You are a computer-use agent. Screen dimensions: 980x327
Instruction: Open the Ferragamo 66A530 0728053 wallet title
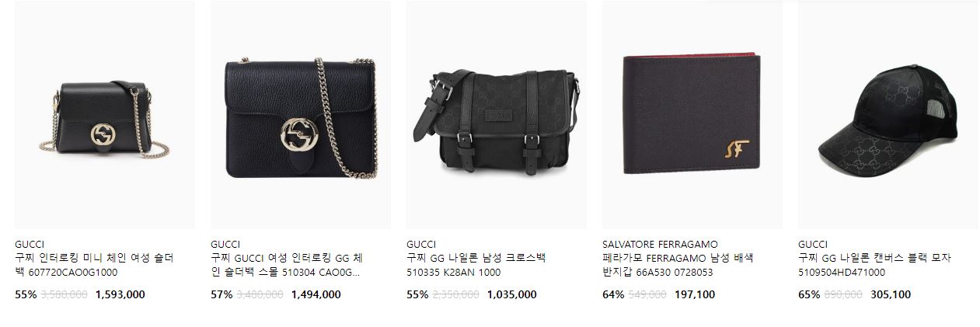pyautogui.click(x=678, y=265)
